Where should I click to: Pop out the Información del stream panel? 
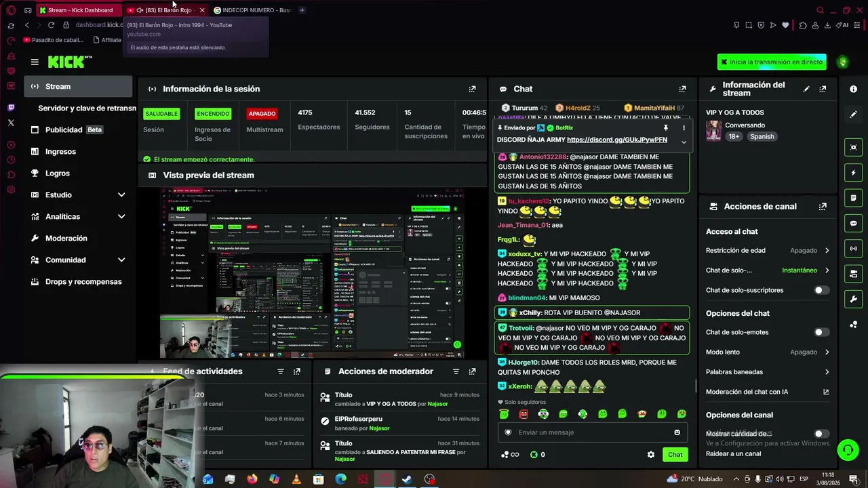[823, 89]
